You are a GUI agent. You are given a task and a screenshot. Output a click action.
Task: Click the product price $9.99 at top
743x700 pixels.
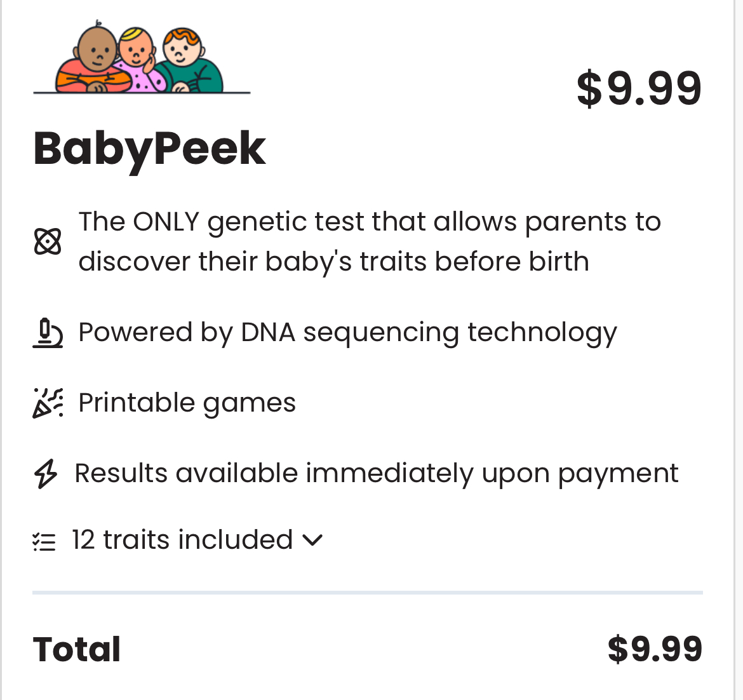pyautogui.click(x=638, y=89)
